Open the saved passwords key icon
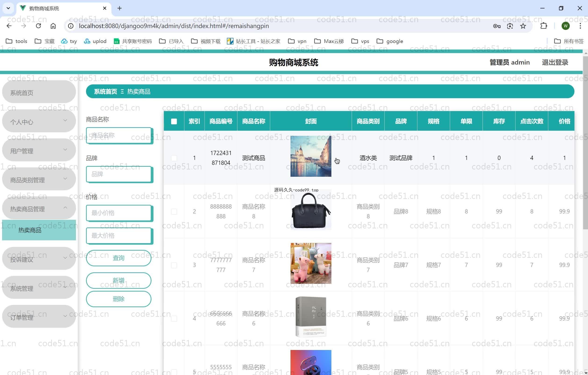The height and width of the screenshot is (375, 588). pos(497,26)
